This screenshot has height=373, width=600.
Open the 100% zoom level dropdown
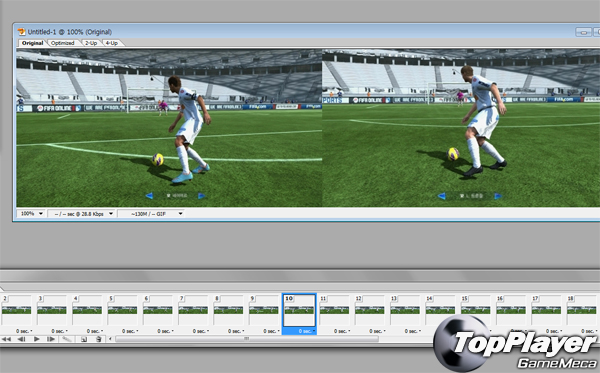tap(31, 213)
